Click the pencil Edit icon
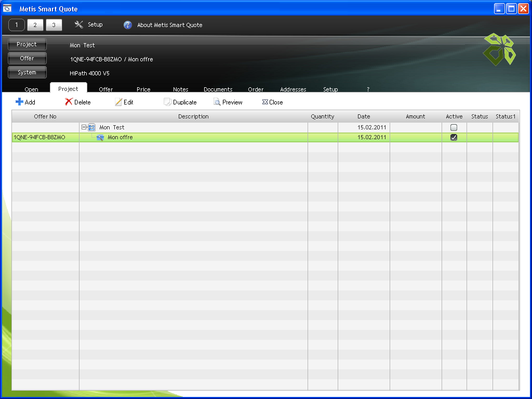This screenshot has width=532, height=399. pos(118,102)
